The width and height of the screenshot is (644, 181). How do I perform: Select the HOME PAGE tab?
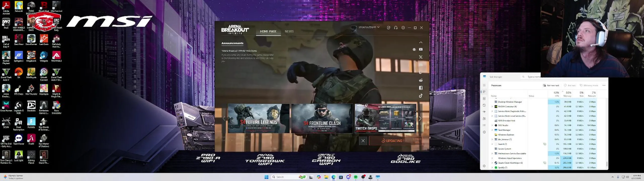(x=268, y=31)
